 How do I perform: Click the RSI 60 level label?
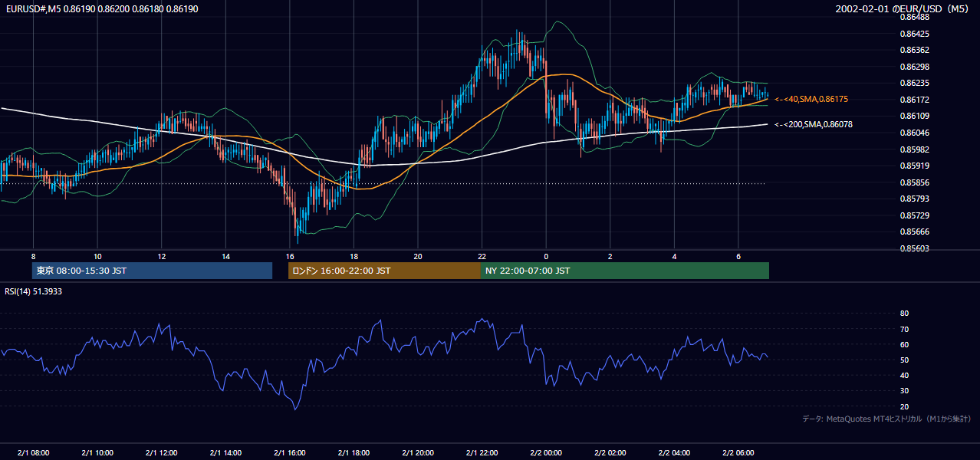904,344
